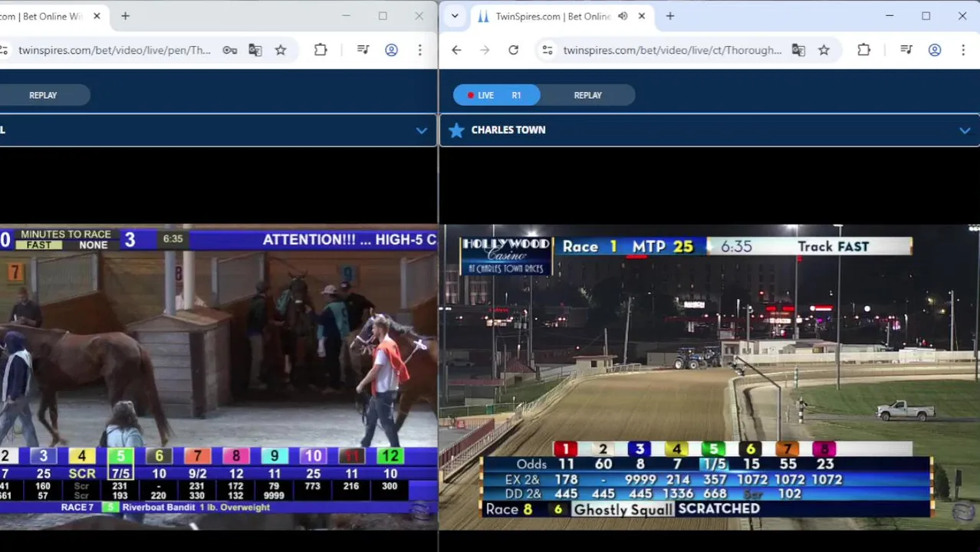
Task: Mute the TwinSpires tab via its speaker icon
Action: click(623, 16)
